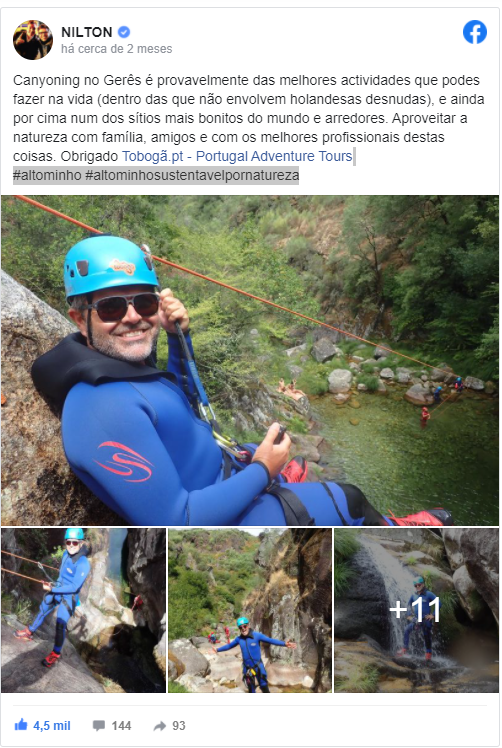Viewport: 502px width, 748px height.
Task: Open the rappelling photo thumbnail
Action: pyautogui.click(x=84, y=610)
